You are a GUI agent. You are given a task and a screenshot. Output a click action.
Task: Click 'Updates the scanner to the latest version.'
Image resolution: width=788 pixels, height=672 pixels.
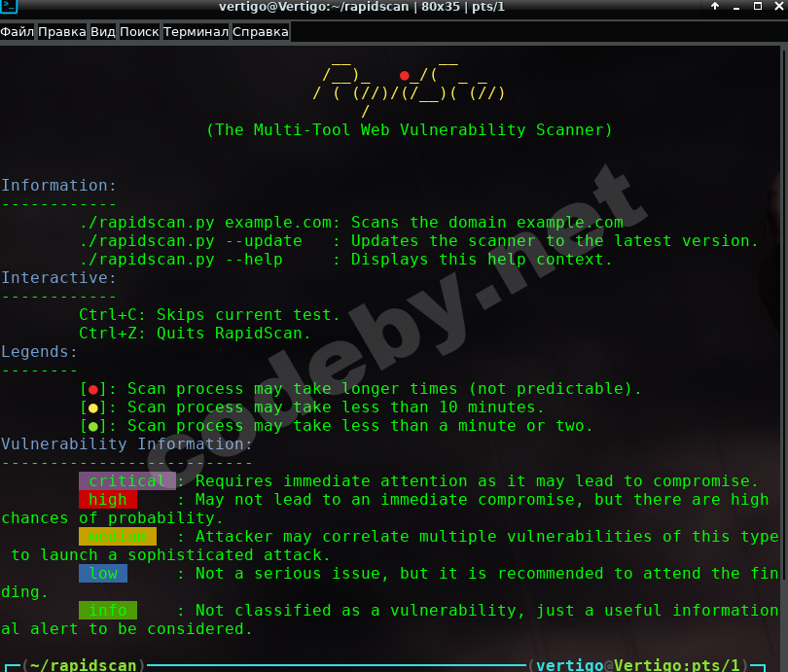(555, 241)
